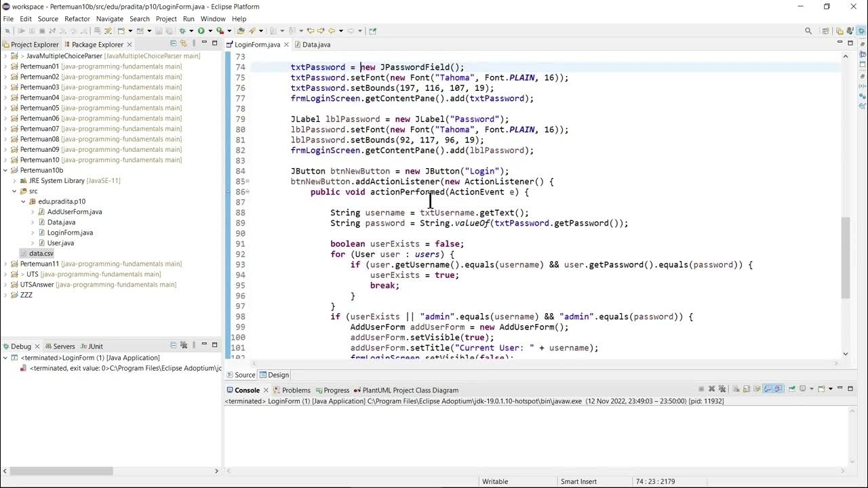This screenshot has height=488, width=868.
Task: Select User.java in Package Explorer
Action: [x=56, y=243]
